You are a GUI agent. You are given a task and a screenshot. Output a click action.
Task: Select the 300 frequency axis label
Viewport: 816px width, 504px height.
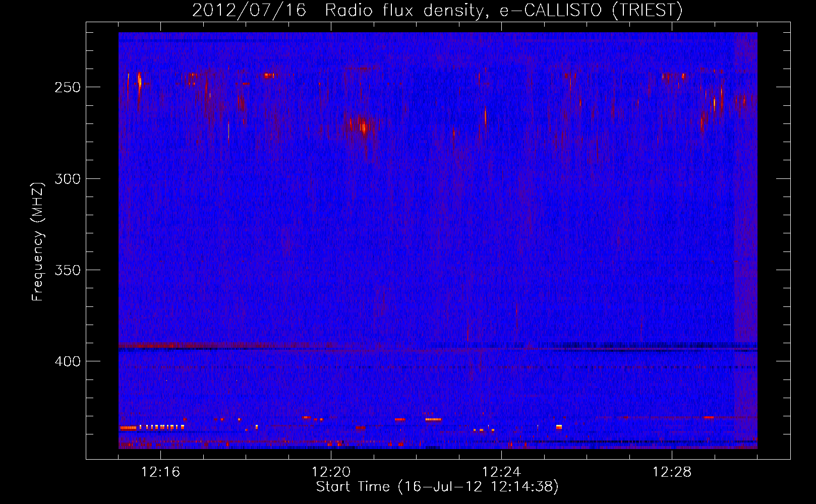coord(68,179)
